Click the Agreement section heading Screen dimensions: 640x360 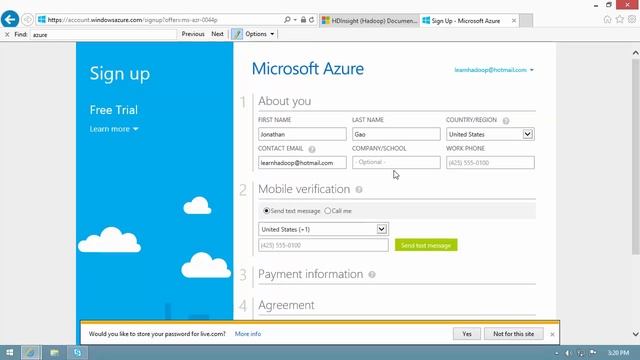[286, 305]
